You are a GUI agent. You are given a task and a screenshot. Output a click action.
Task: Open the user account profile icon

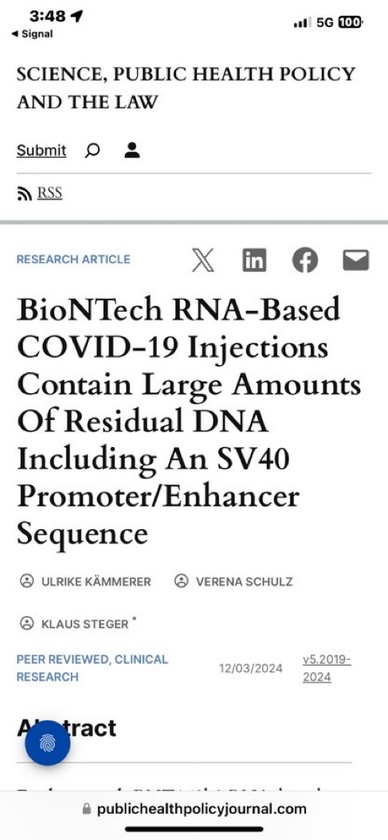(132, 151)
